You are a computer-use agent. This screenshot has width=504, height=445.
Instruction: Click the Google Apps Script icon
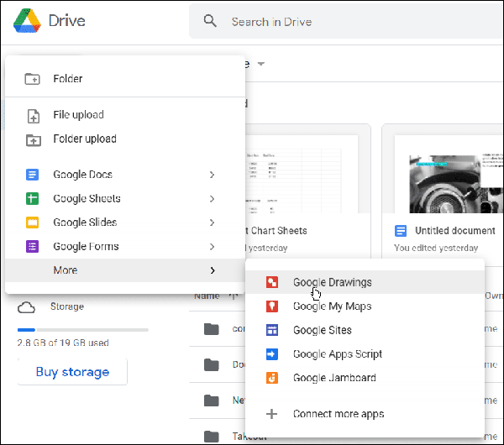coord(272,354)
